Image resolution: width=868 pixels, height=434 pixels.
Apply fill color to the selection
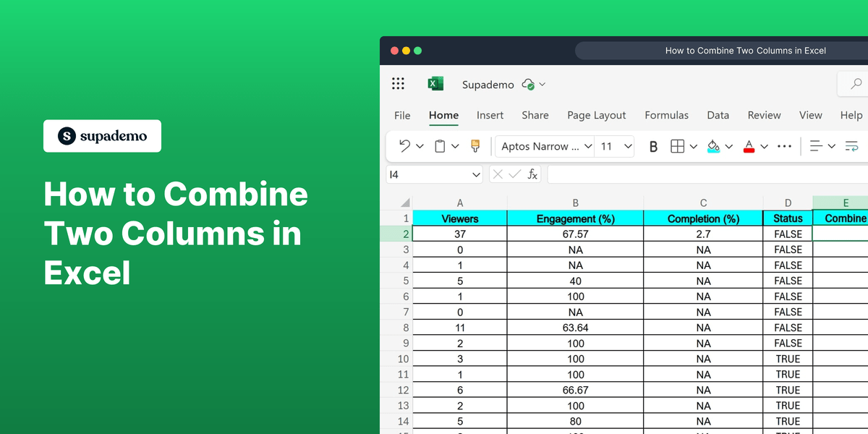tap(712, 146)
